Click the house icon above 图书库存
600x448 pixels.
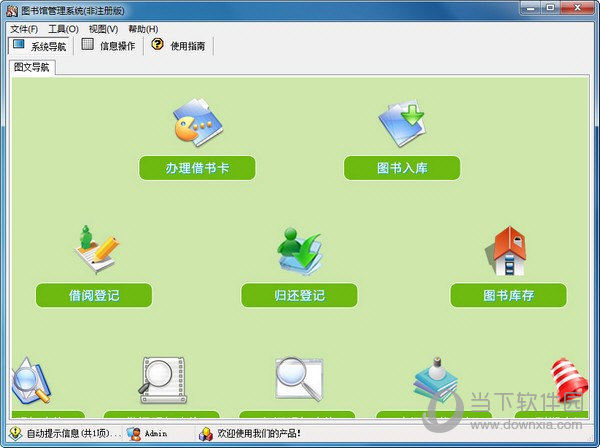506,250
